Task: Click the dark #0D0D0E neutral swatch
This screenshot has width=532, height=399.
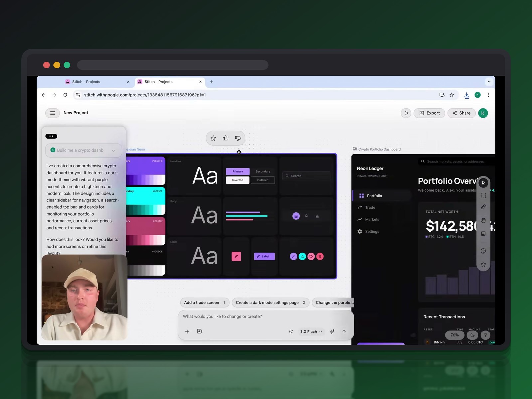Action: pyautogui.click(x=146, y=261)
